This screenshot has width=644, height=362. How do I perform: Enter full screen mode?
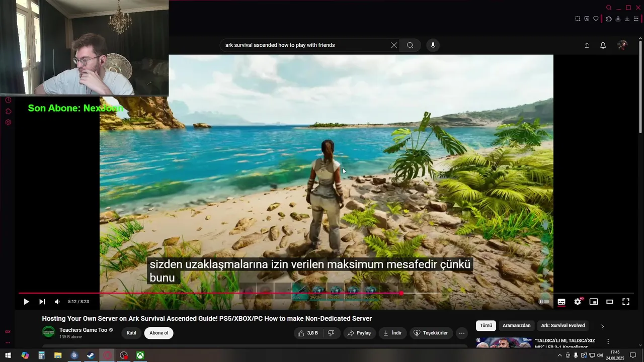[x=626, y=302]
